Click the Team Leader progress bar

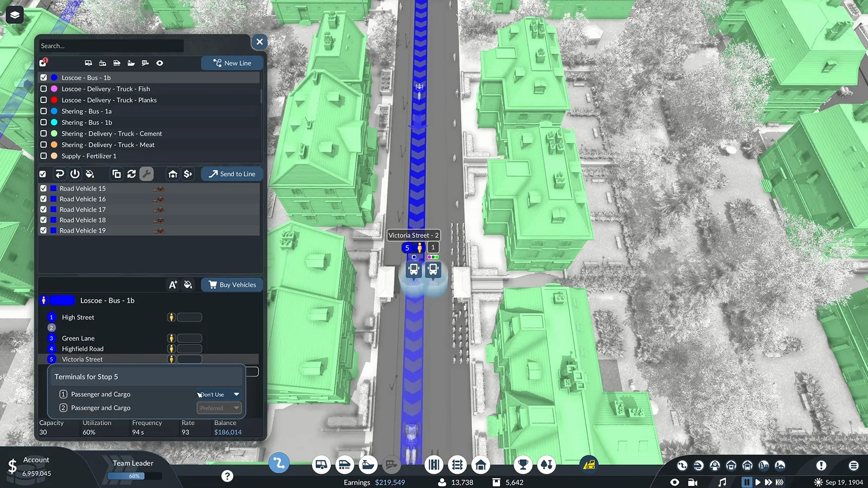click(x=135, y=476)
